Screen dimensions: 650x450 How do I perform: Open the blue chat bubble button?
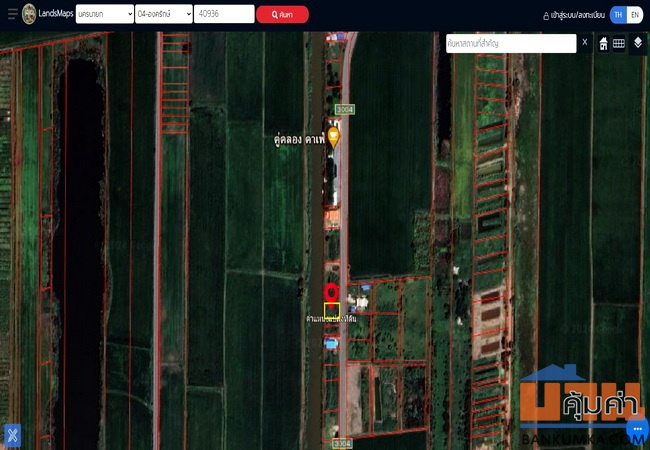[637, 429]
